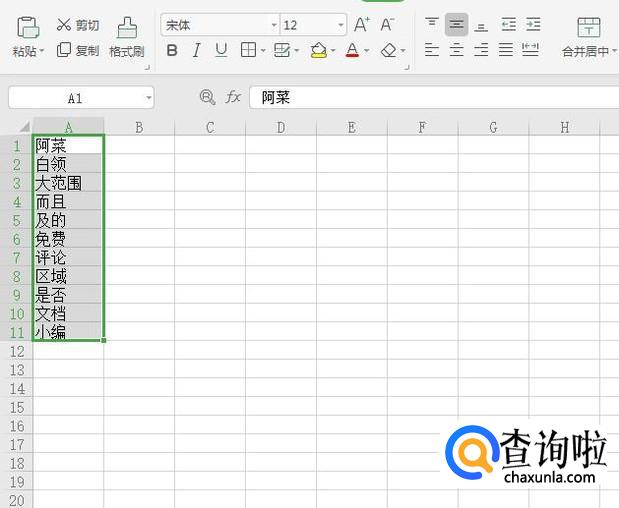Click the select-all corner triangle
This screenshot has width=619, height=508.
tap(24, 127)
